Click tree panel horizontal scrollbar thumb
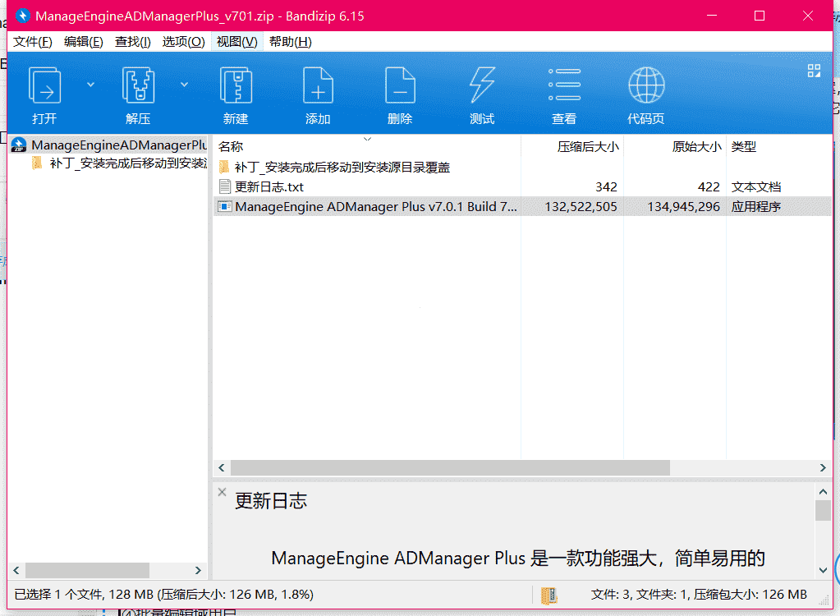840x616 pixels. [87, 570]
